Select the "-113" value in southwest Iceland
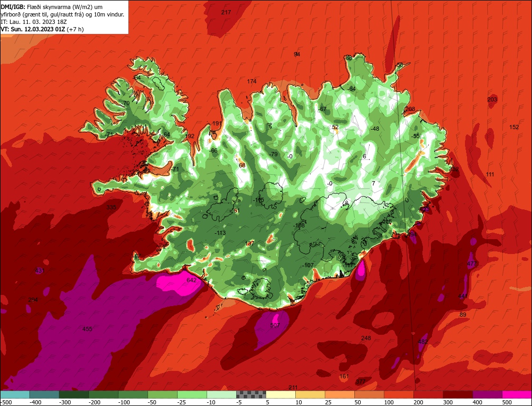The image size is (532, 406). pyautogui.click(x=220, y=233)
